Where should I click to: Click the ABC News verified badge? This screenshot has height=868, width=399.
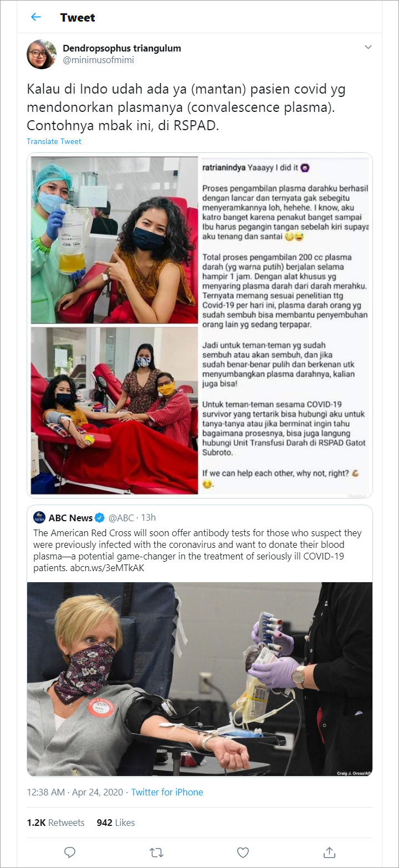[100, 518]
